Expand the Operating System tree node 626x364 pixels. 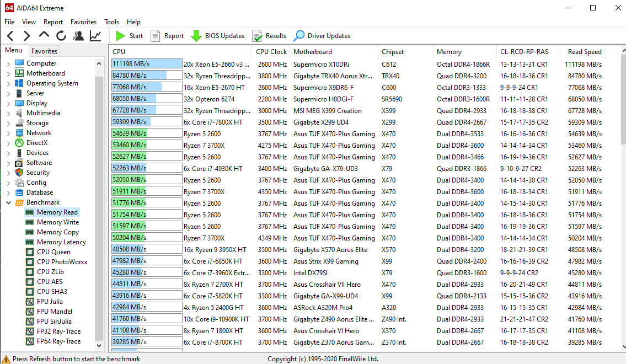click(8, 83)
